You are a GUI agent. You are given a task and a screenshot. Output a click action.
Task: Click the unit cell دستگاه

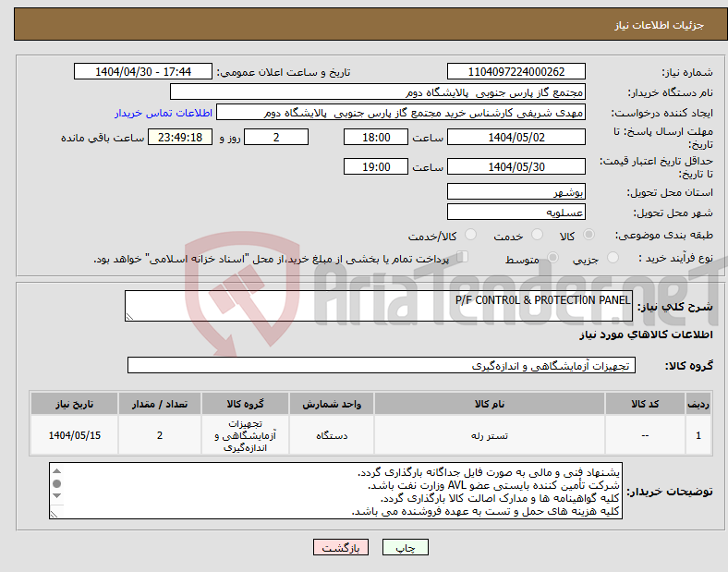tap(332, 435)
